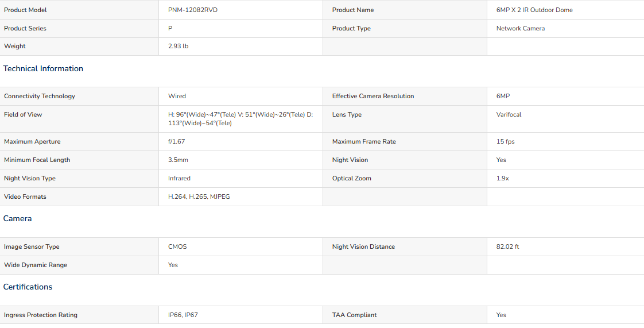Click the Certifications section heading
644x328 pixels.
[x=28, y=287]
